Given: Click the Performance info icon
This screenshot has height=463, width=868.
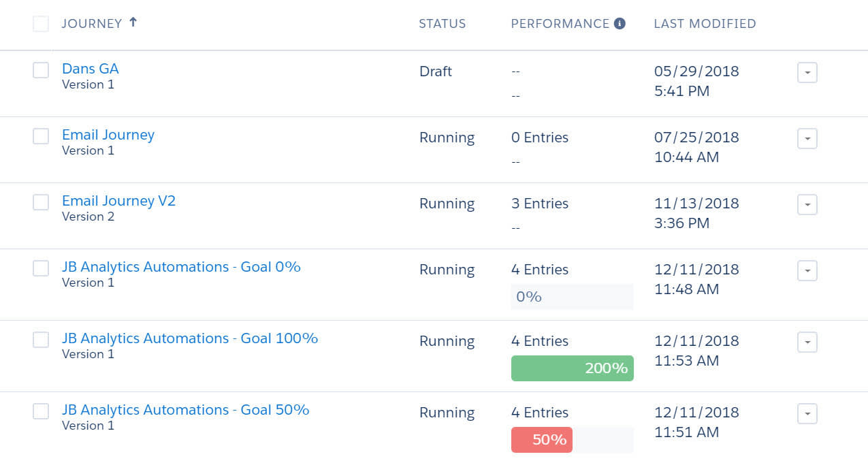Looking at the screenshot, I should (x=620, y=23).
